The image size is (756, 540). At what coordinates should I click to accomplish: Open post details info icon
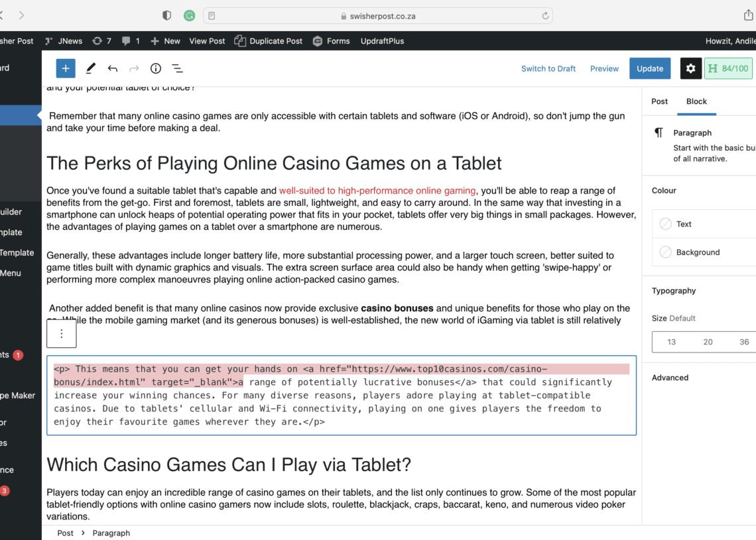[156, 68]
